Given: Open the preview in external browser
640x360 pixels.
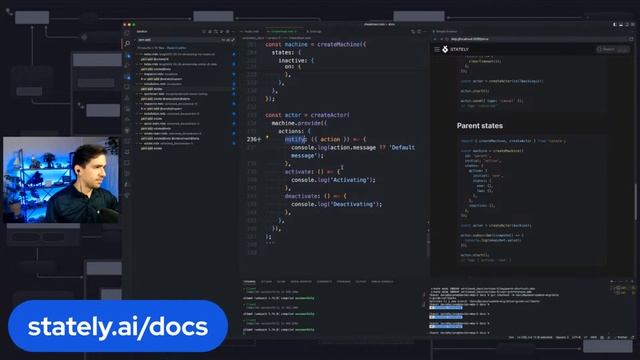Looking at the screenshot, I should 631,39.
